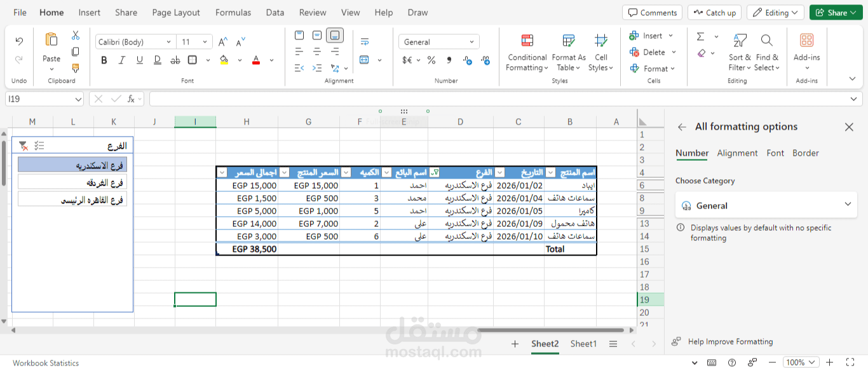868x368 pixels.
Task: Open the Add-ins icon
Action: (807, 41)
